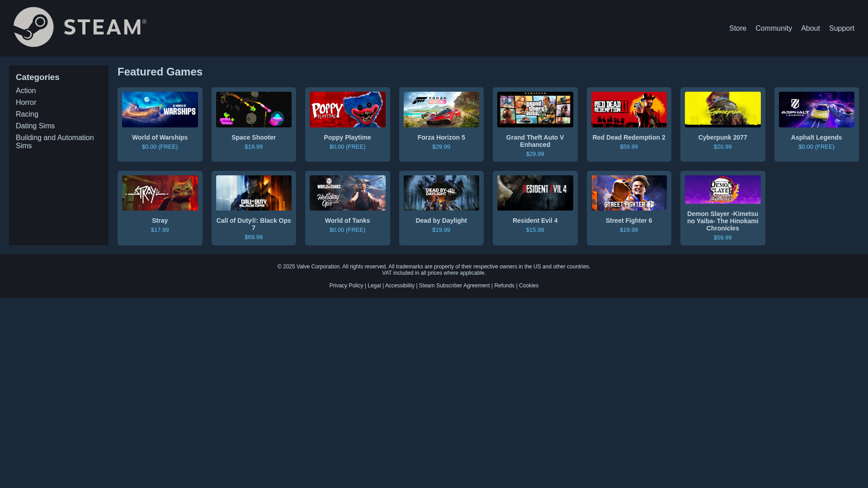Viewport: 868px width, 488px height.
Task: Open the Asphalt Legends thumbnail
Action: click(x=816, y=109)
